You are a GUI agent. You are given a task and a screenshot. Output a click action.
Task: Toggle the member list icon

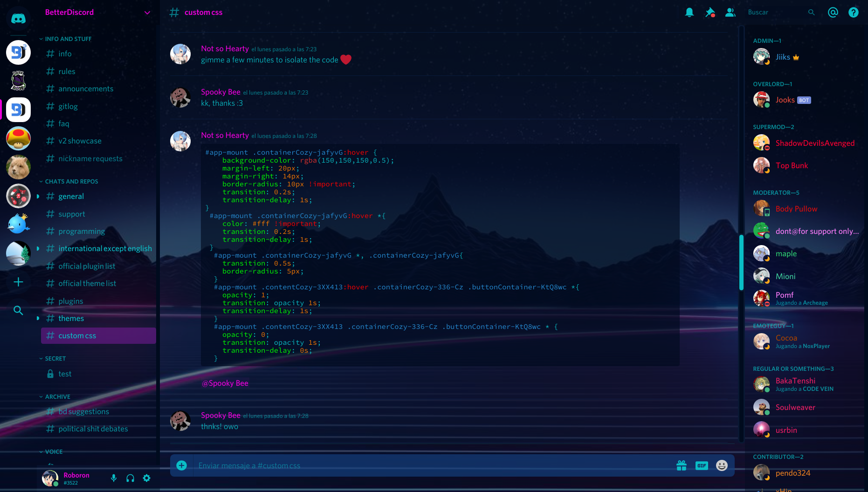[x=730, y=13]
